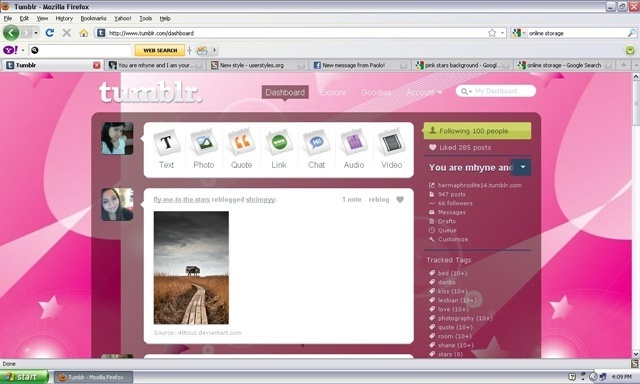Like the post with the heart icon

400,200
